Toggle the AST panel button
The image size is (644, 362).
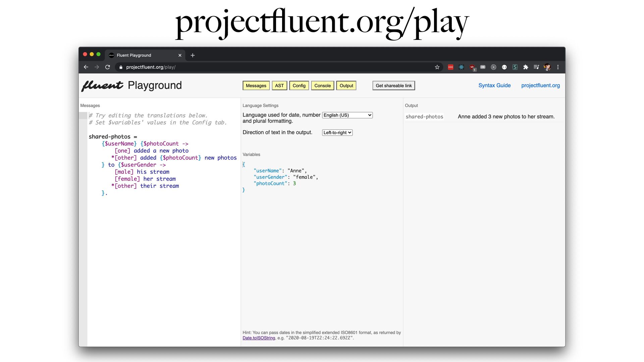pyautogui.click(x=279, y=85)
